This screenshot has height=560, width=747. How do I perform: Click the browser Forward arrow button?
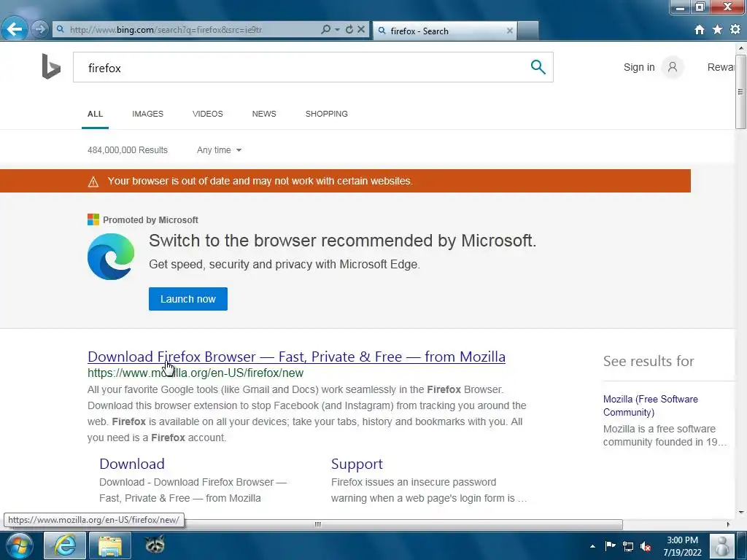(x=40, y=29)
